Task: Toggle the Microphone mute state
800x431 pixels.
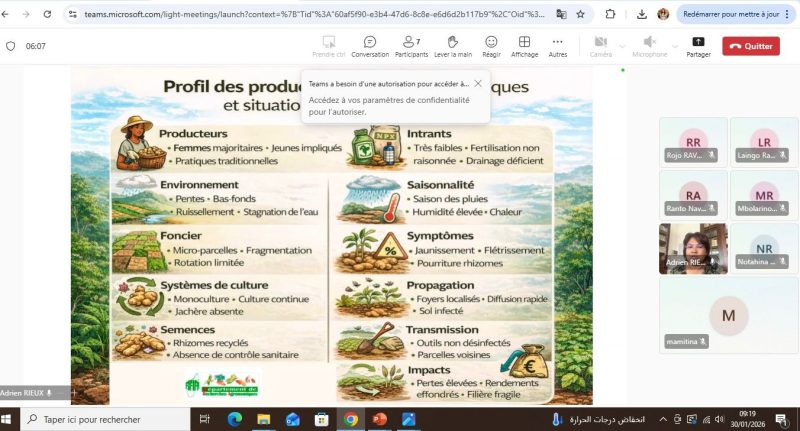Action: (649, 46)
